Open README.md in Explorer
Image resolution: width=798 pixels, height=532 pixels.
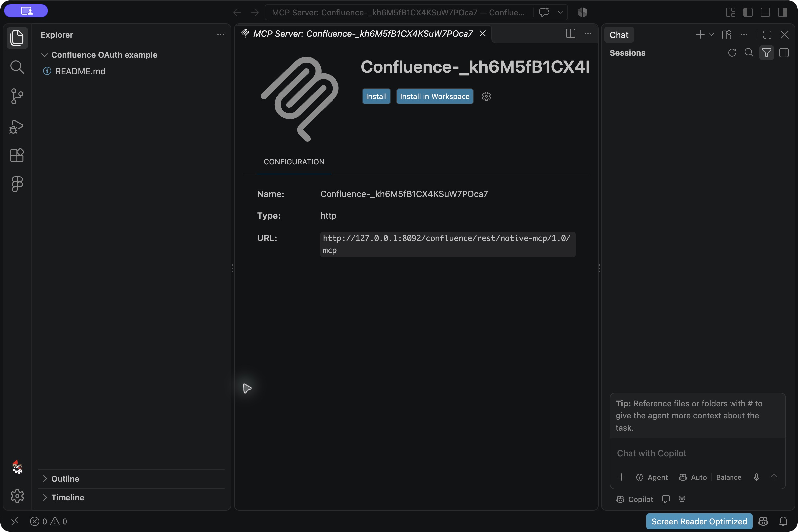(x=80, y=71)
